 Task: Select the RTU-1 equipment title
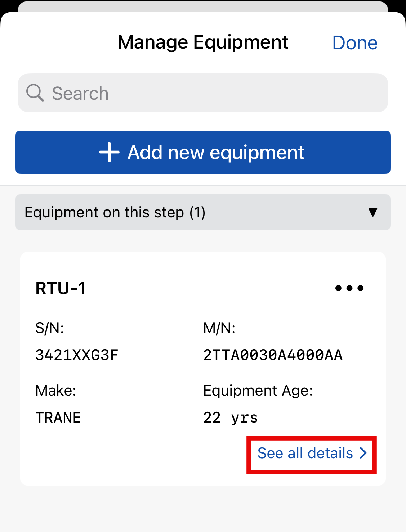(x=61, y=288)
